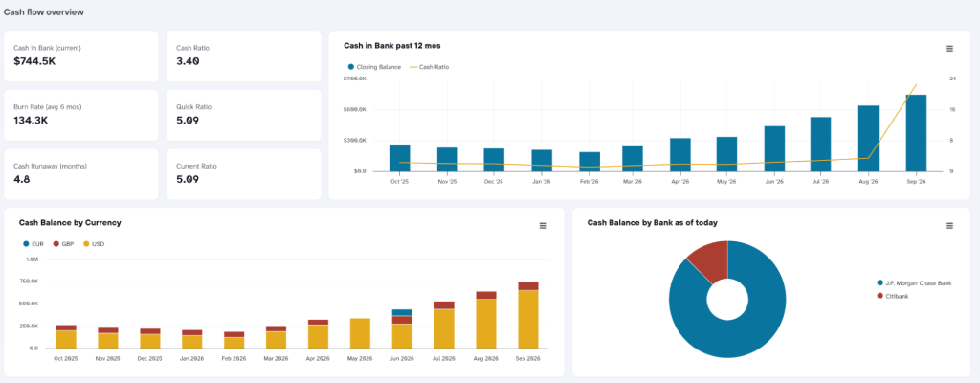Click the Cash Runway (months) value 4.8
The image size is (980, 383).
[22, 179]
